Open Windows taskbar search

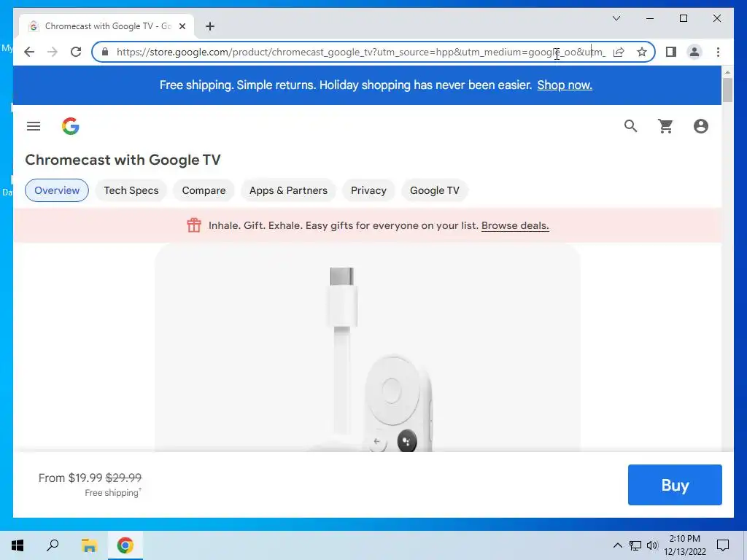pos(53,545)
